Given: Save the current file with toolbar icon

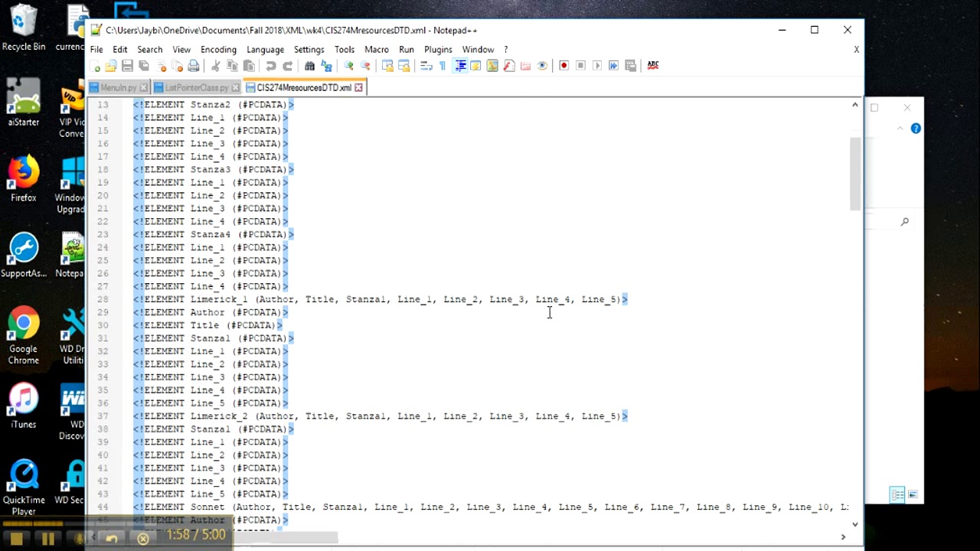Looking at the screenshot, I should pos(128,66).
